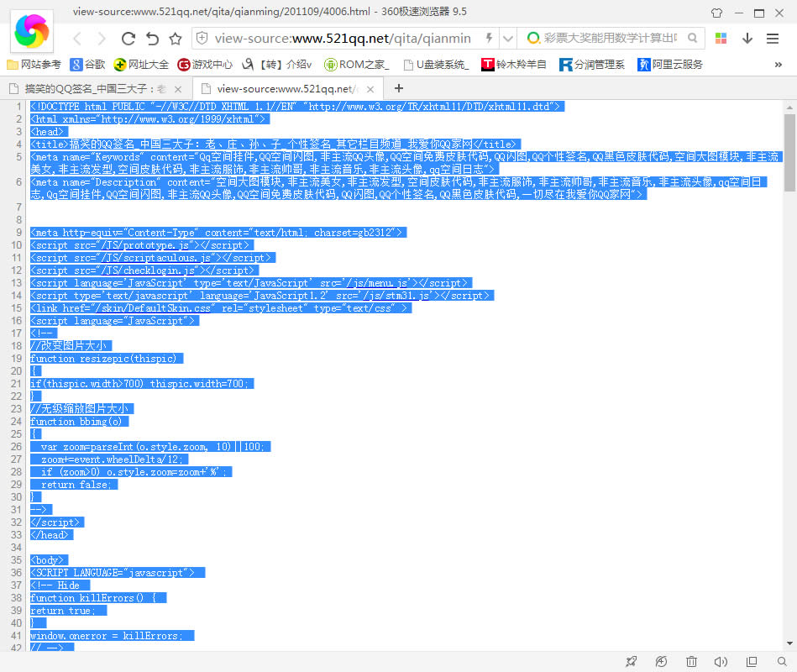Toggle speed mode lightning icon in address bar

click(x=489, y=39)
